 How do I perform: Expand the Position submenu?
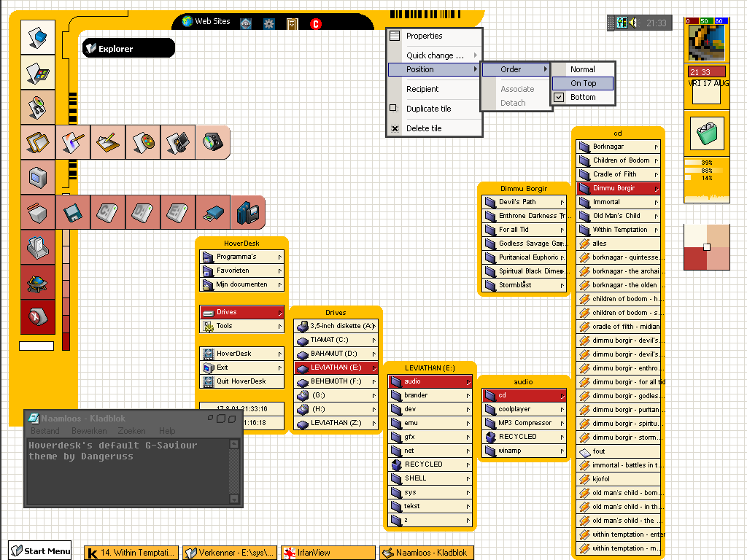(x=434, y=69)
